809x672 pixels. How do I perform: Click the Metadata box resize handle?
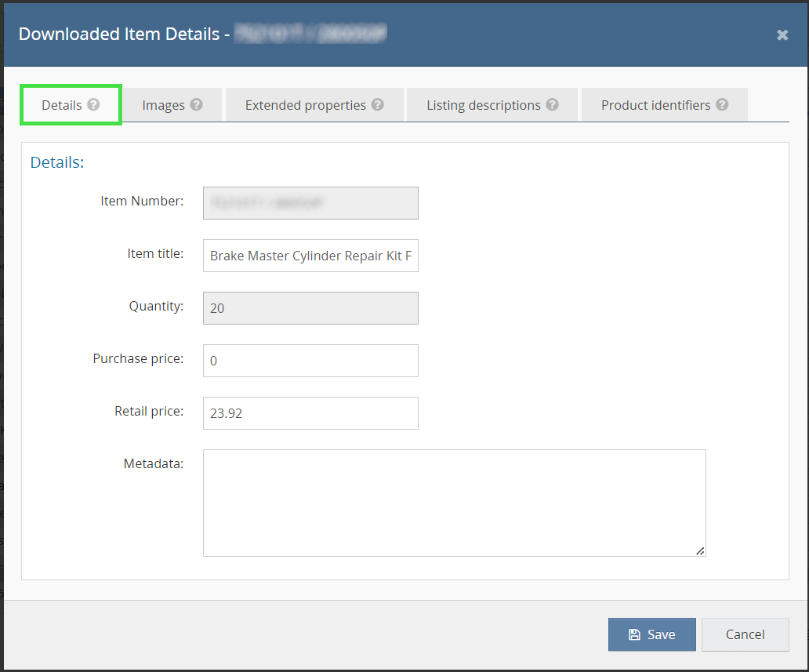(700, 551)
